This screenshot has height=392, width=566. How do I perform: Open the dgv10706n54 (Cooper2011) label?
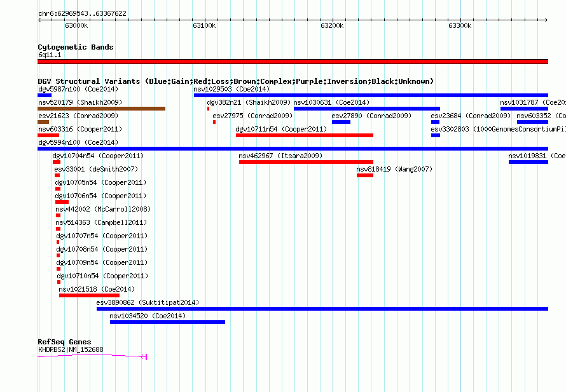point(100,196)
